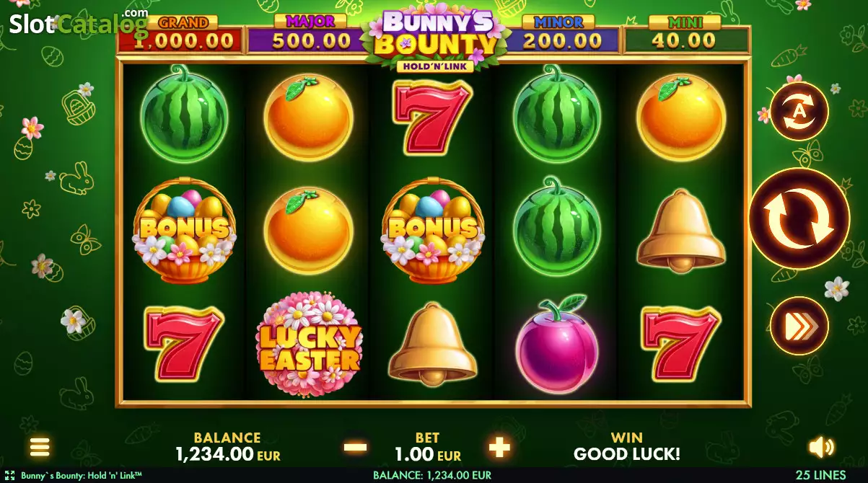The image size is (868, 483).
Task: Spin the reels with the large circular arrows button
Action: point(799,218)
